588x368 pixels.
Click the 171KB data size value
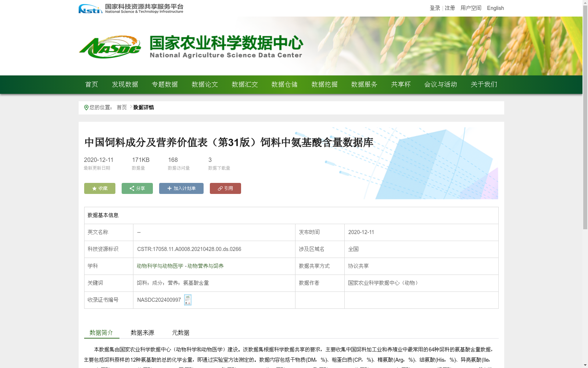click(141, 160)
